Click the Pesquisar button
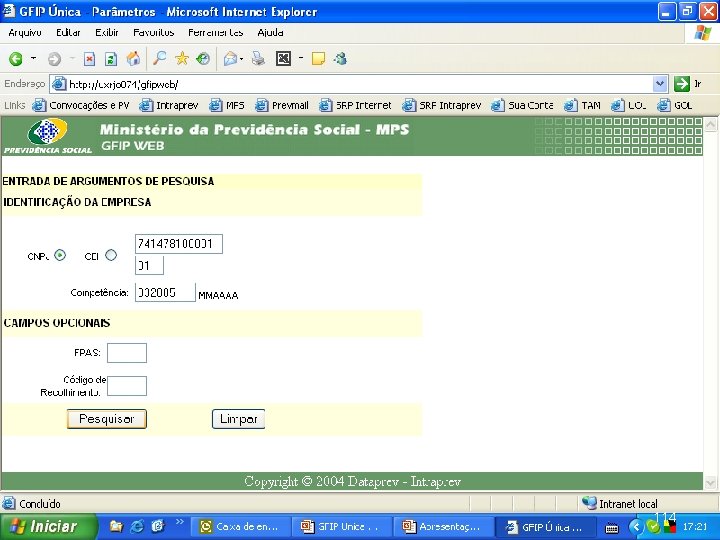Viewport: 720px width, 540px height. pos(107,419)
